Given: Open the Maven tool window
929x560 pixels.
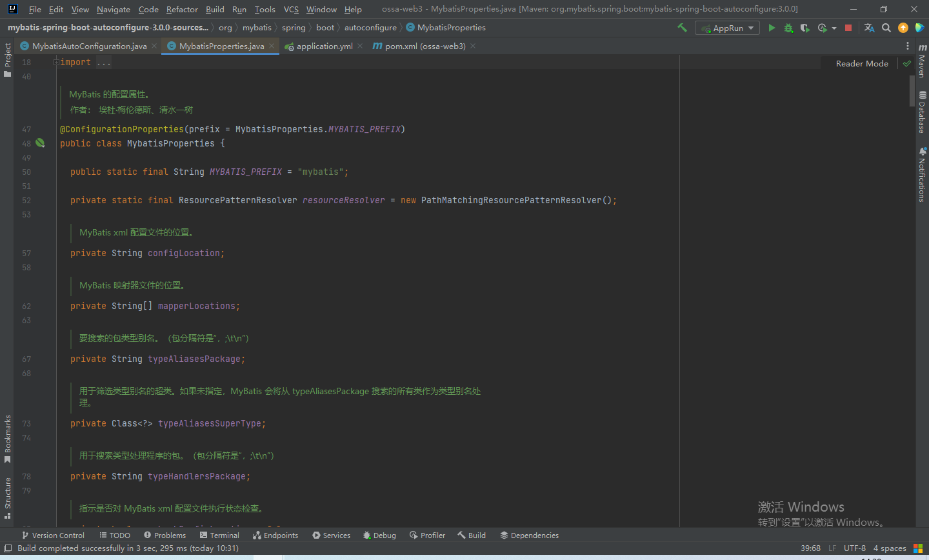Looking at the screenshot, I should pyautogui.click(x=923, y=61).
